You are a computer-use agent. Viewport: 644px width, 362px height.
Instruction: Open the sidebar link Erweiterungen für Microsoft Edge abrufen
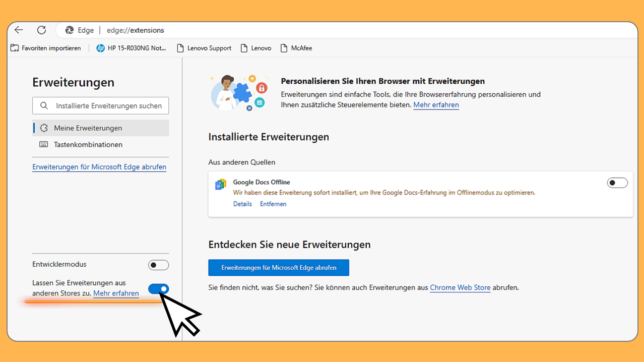click(x=99, y=167)
